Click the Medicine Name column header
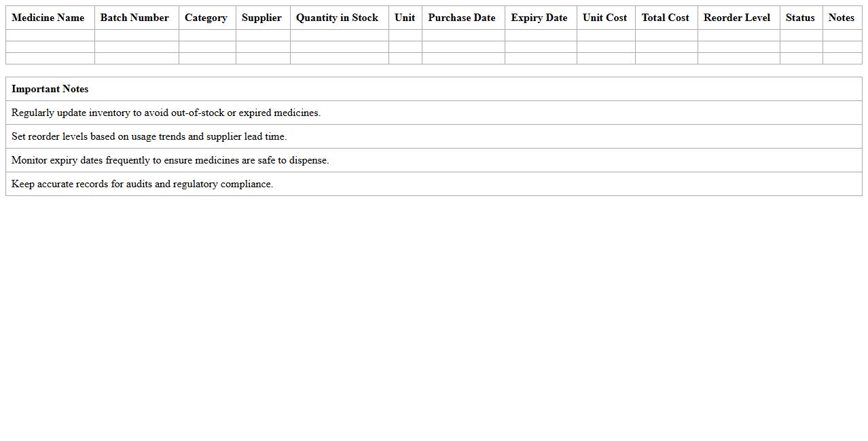868x441 pixels. 48,18
